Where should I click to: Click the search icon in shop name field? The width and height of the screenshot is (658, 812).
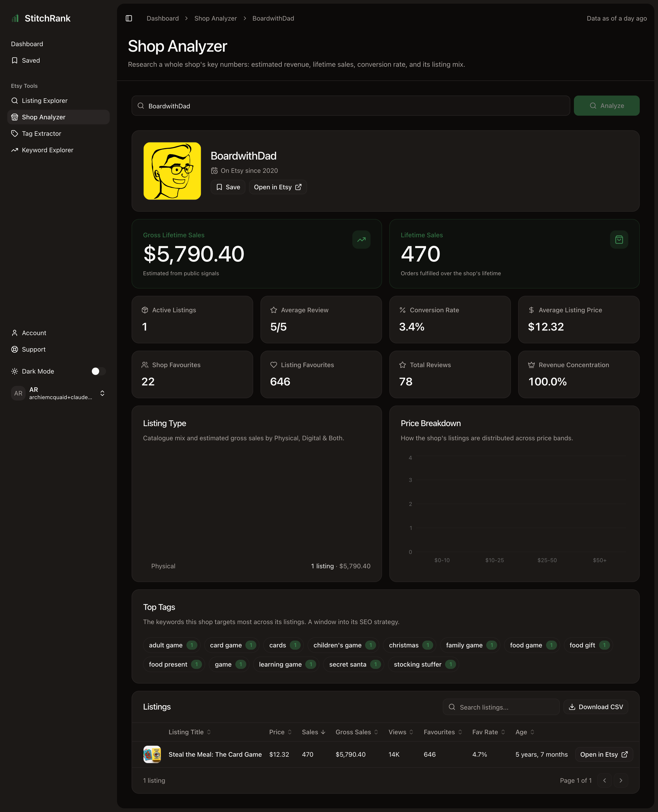click(141, 106)
